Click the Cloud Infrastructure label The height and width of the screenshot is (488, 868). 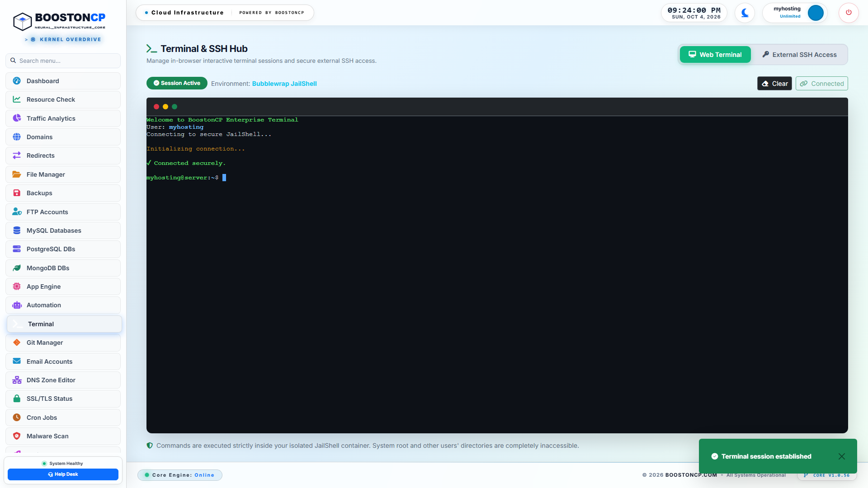point(187,13)
